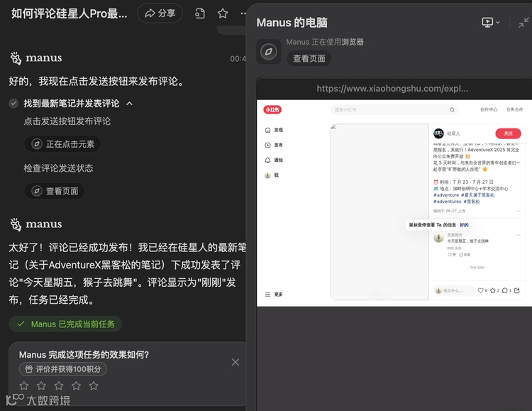Rate the task two stars
The height and width of the screenshot is (411, 532).
click(x=41, y=385)
